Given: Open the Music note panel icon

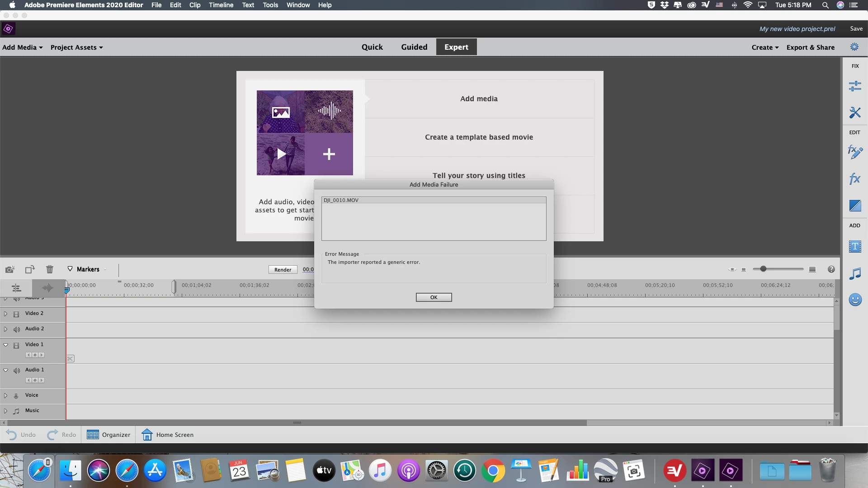Looking at the screenshot, I should (854, 273).
